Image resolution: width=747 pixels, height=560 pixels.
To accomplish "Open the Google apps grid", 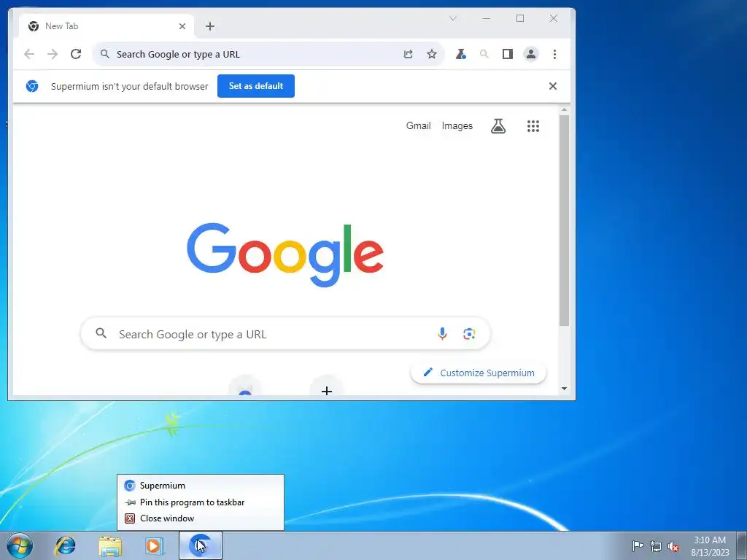I will (533, 126).
